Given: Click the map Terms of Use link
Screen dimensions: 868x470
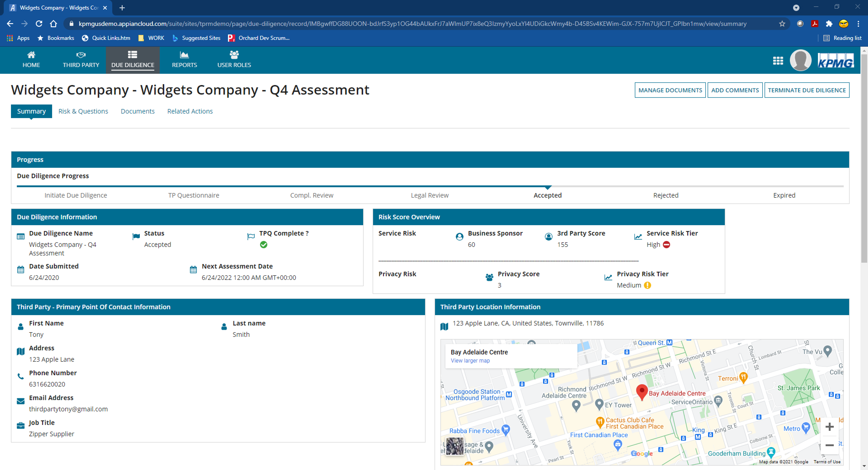Looking at the screenshot, I should pos(827,462).
